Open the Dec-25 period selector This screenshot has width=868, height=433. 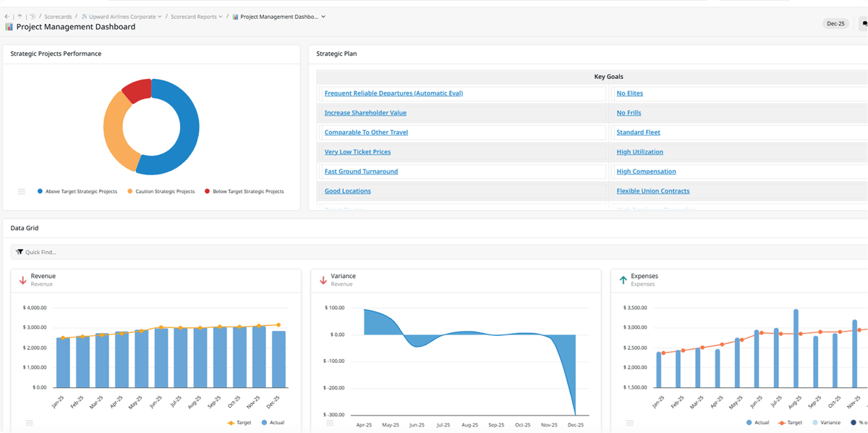click(835, 24)
